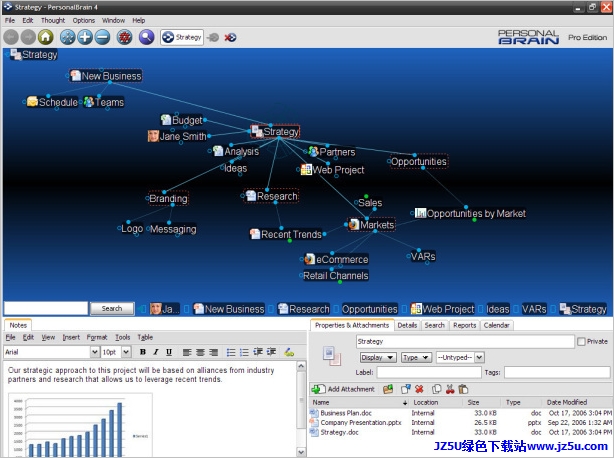Open the Window menu in main menu bar
This screenshot has width=614, height=458.
tap(113, 20)
